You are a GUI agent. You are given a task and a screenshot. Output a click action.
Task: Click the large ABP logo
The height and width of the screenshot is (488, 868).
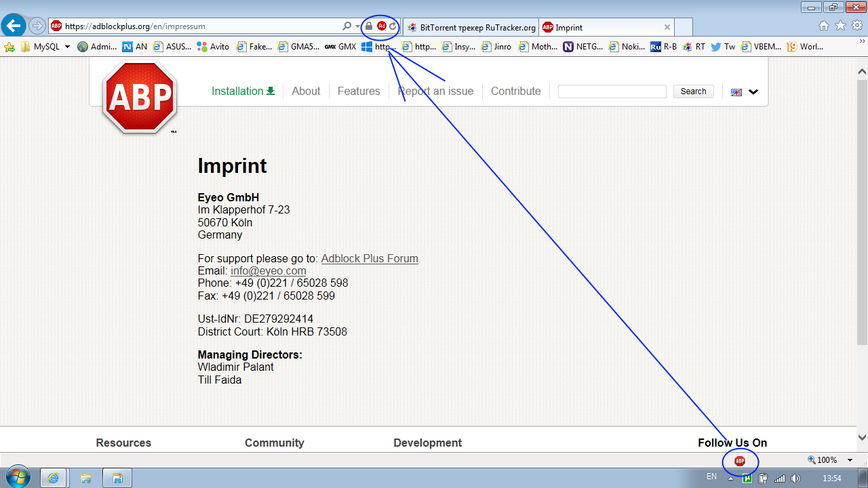(x=140, y=96)
